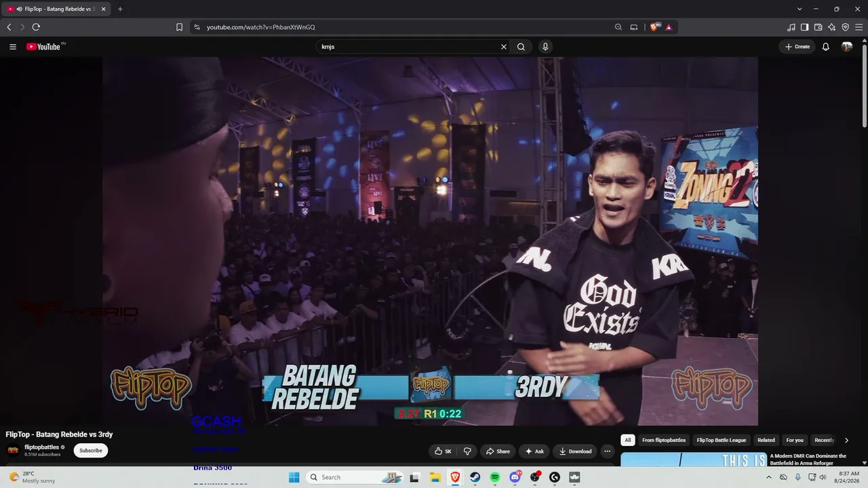Image resolution: width=868 pixels, height=488 pixels.
Task: Open the weather widget showing 28°C
Action: click(x=31, y=477)
